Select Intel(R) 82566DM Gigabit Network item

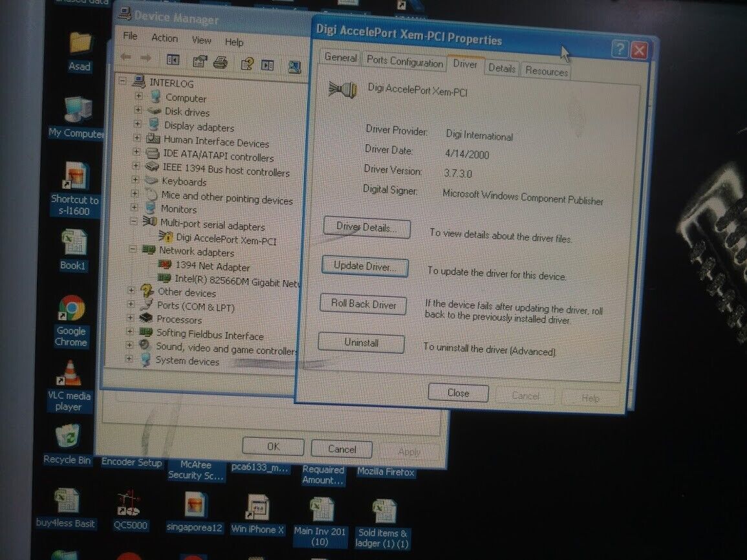[x=237, y=281]
